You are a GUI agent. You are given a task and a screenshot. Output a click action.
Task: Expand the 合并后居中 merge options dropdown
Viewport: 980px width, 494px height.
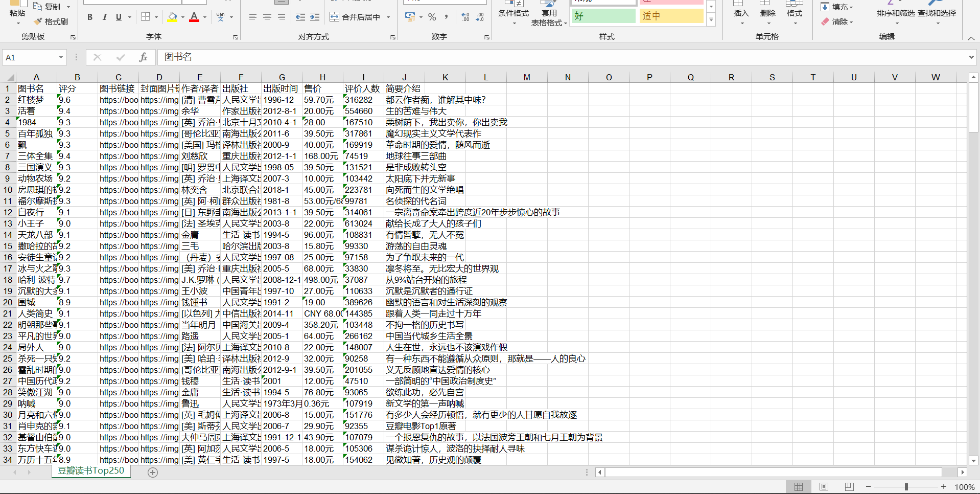[388, 17]
